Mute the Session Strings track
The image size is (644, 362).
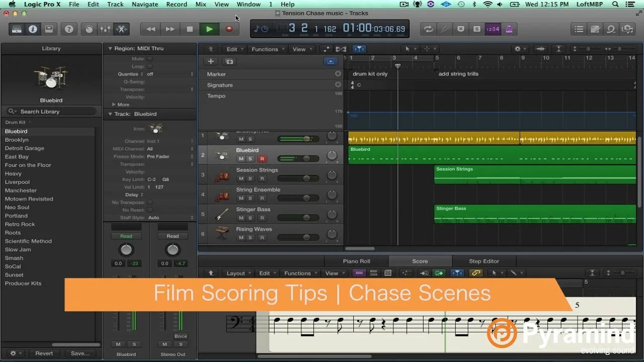241,178
